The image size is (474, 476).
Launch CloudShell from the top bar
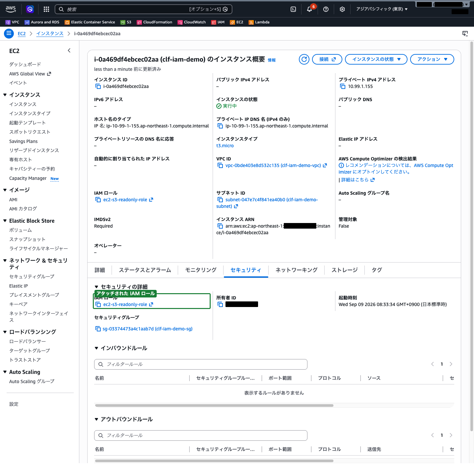(x=293, y=9)
